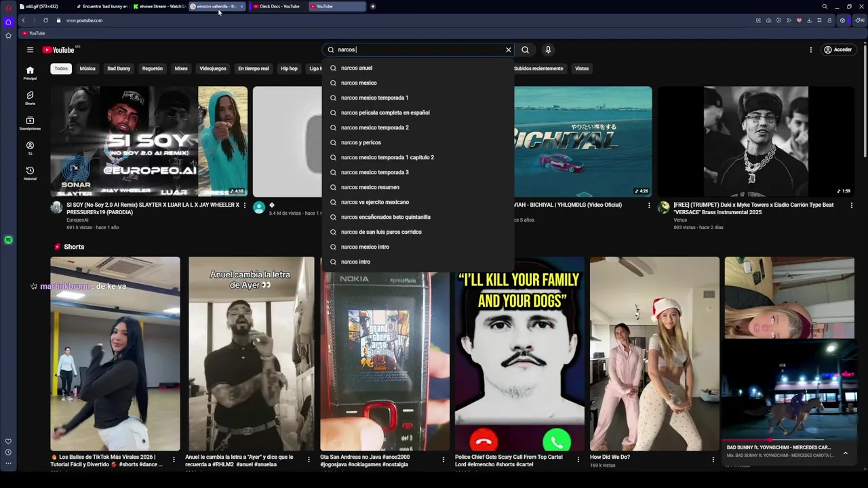Choose suggestion 'narcos pelicula completa en español'

tap(418, 113)
